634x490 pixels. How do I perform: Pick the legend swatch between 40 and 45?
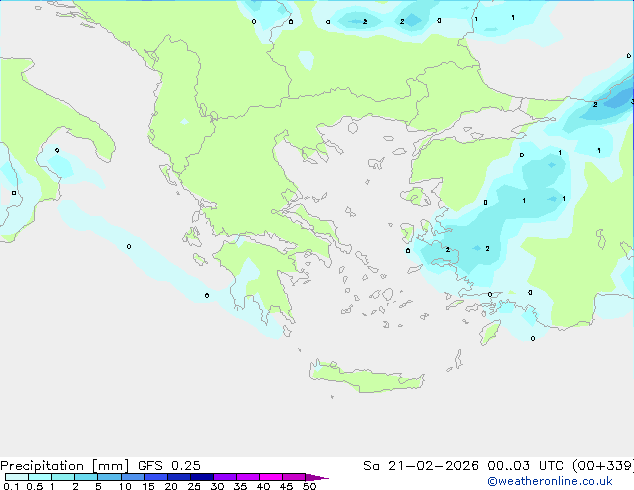(271, 477)
